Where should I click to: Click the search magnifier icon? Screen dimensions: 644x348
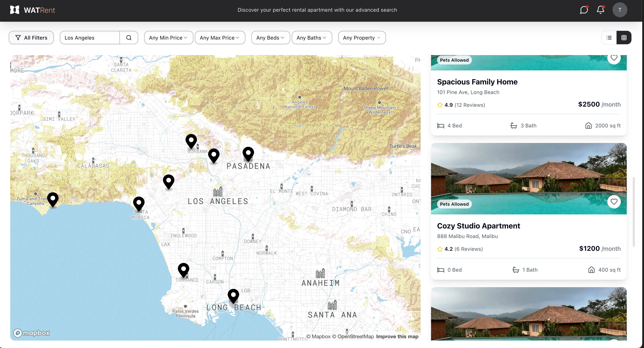tap(129, 38)
